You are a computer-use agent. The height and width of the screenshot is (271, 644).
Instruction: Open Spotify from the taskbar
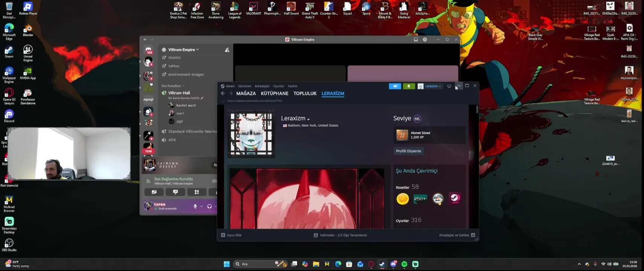(404, 264)
